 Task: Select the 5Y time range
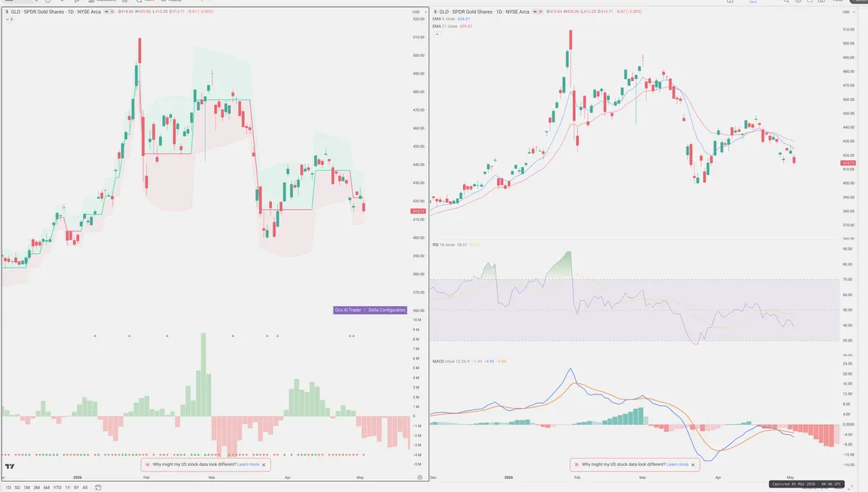pos(76,488)
